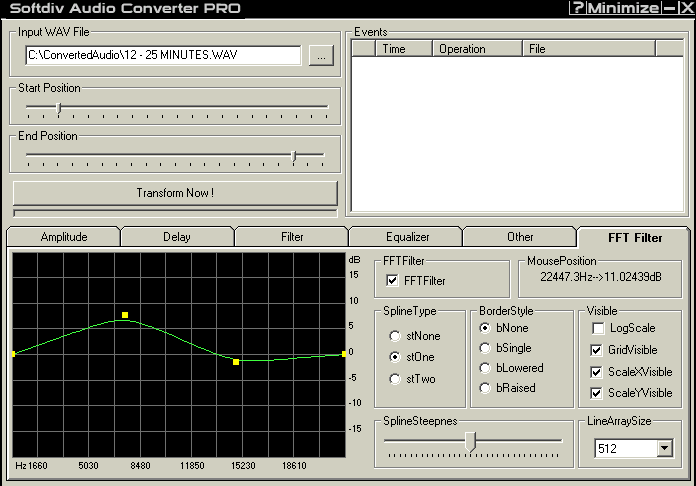
Task: Enable the LogScale checkbox
Action: point(598,328)
